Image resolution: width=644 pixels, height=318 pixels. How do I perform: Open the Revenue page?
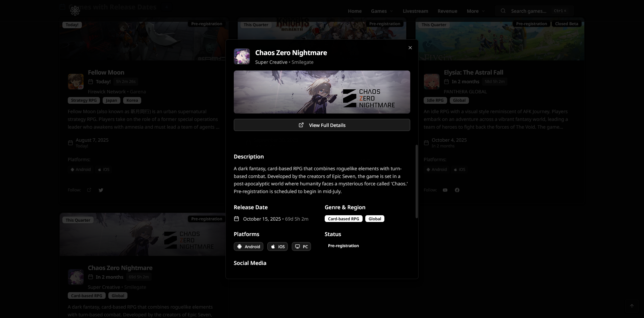(x=447, y=11)
